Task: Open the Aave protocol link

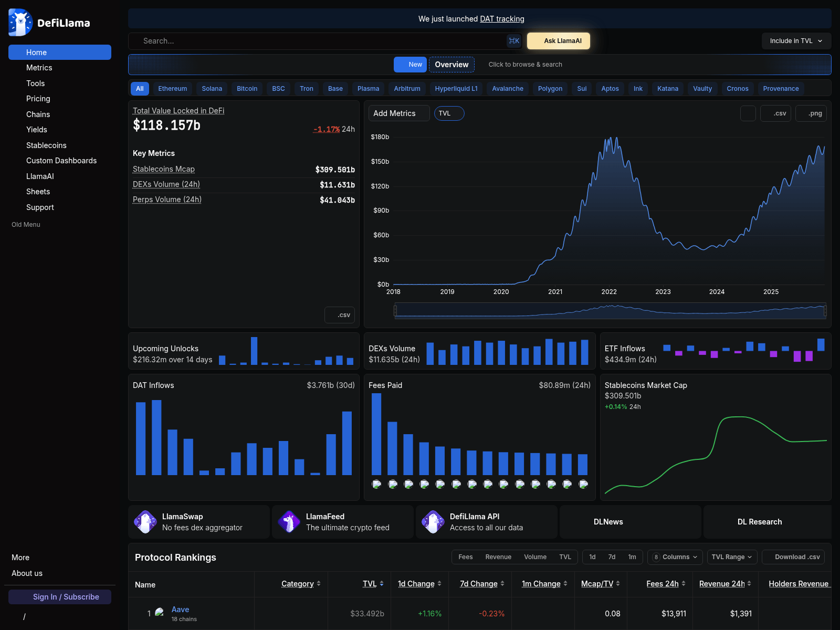Action: click(x=180, y=610)
